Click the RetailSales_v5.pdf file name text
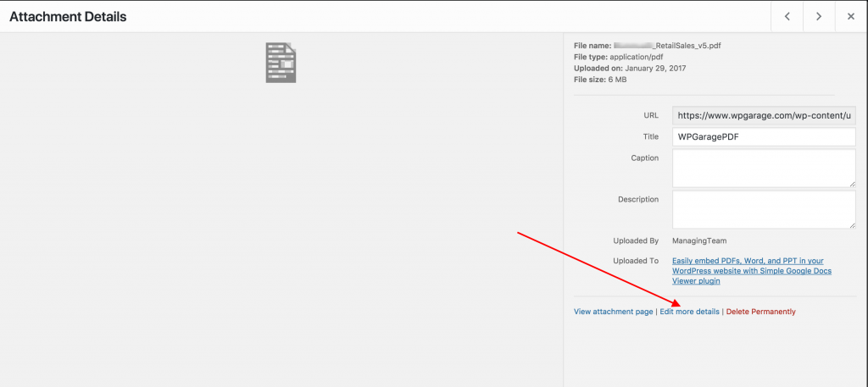868x387 pixels. pyautogui.click(x=674, y=46)
